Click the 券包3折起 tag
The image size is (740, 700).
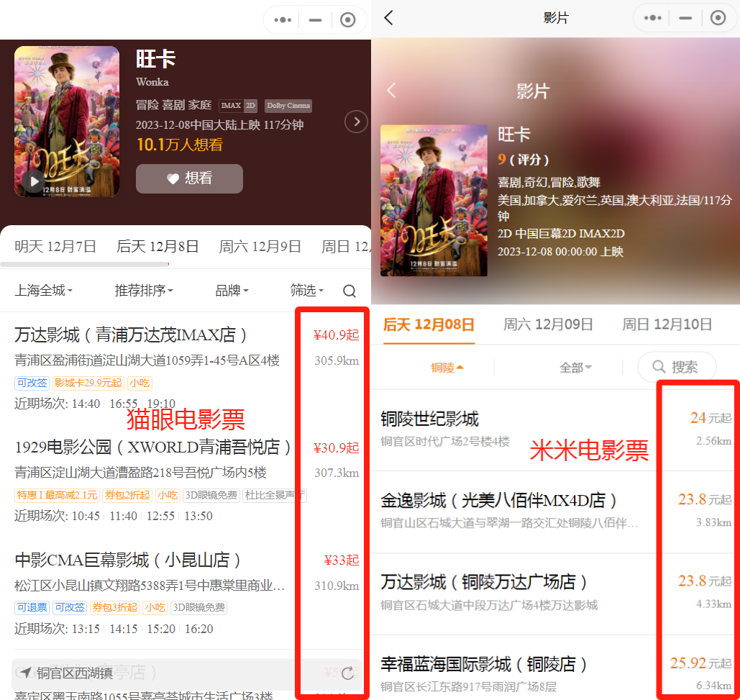pos(114,607)
